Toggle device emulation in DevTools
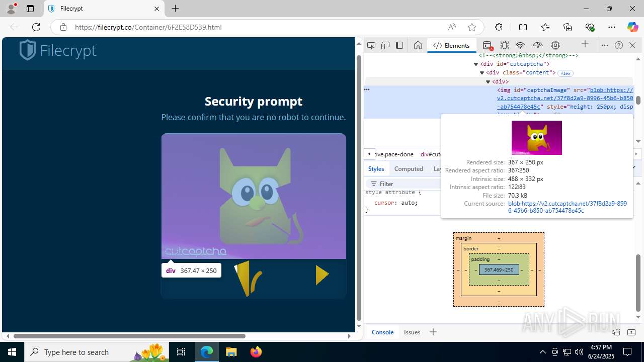This screenshot has width=644, height=362. point(385,45)
